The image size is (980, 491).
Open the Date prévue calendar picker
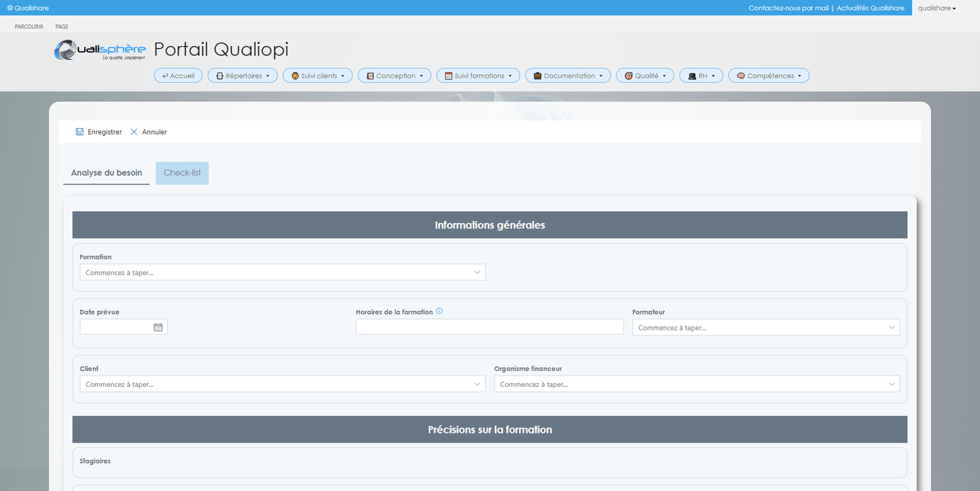click(158, 328)
